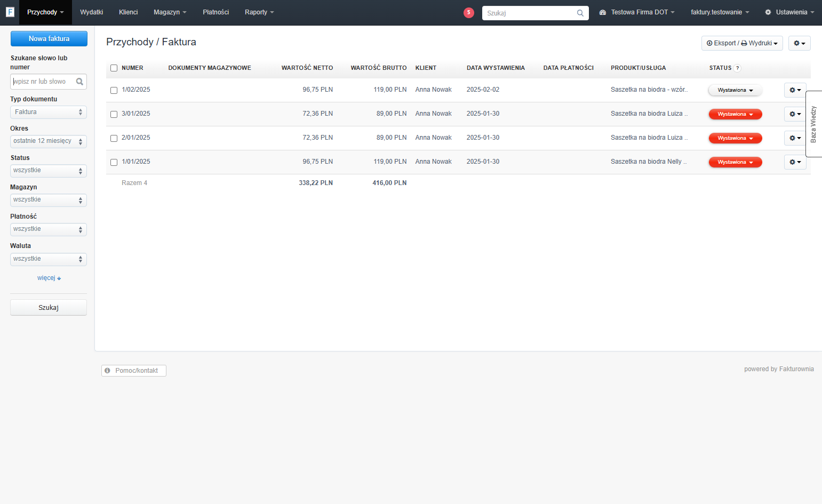Go to the Wydatki section

[x=91, y=12]
